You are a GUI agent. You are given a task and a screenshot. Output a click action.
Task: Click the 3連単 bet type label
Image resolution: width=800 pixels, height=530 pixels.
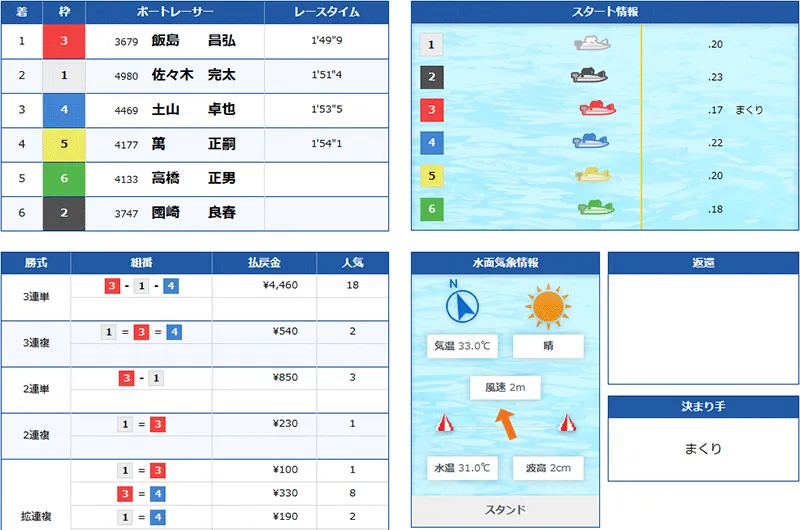point(36,297)
